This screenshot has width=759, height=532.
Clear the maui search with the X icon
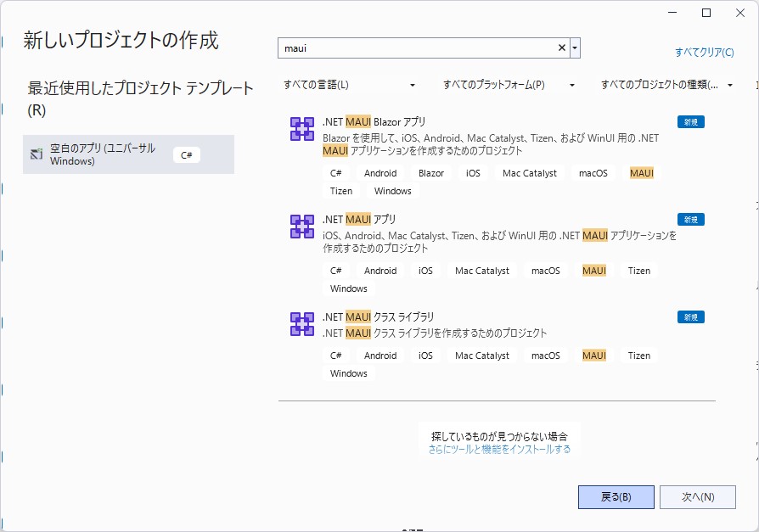coord(560,48)
